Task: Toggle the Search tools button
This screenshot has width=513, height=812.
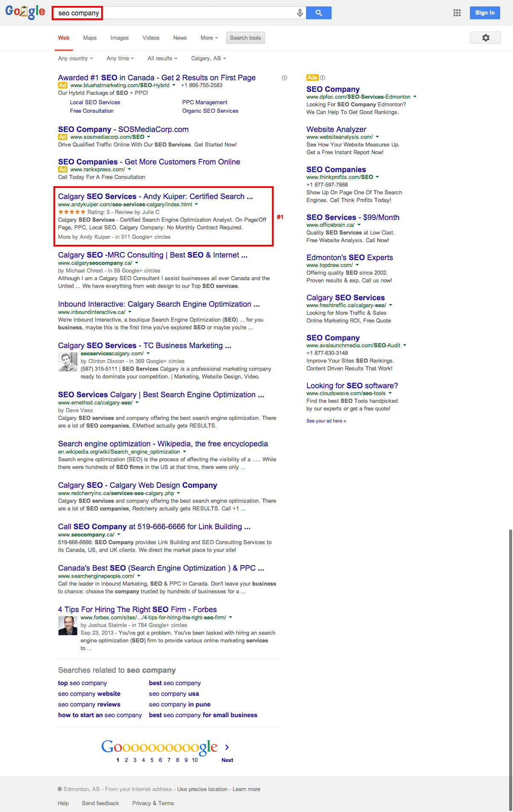Action: click(x=245, y=38)
